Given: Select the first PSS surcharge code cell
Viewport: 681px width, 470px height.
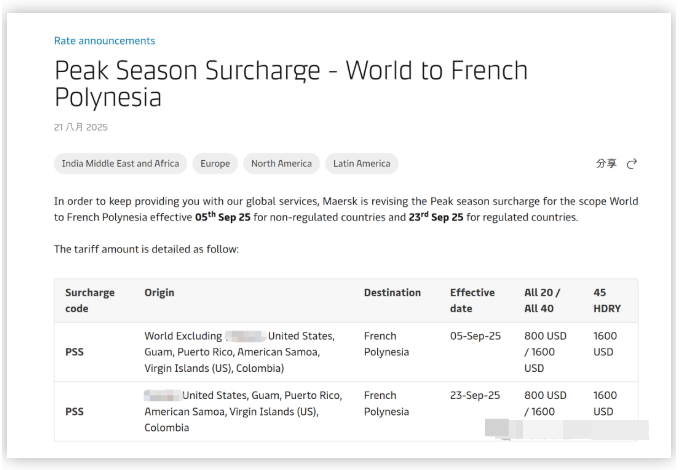Looking at the screenshot, I should coord(74,352).
